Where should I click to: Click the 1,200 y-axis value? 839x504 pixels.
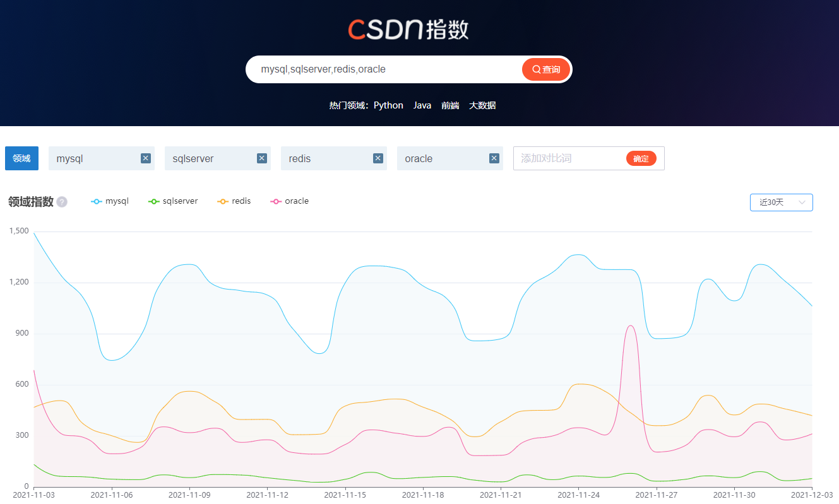click(19, 282)
